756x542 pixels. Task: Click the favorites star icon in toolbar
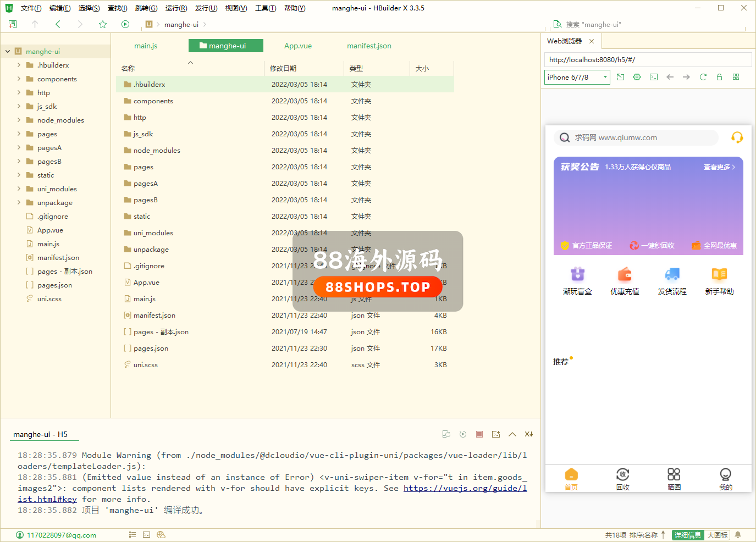point(103,24)
